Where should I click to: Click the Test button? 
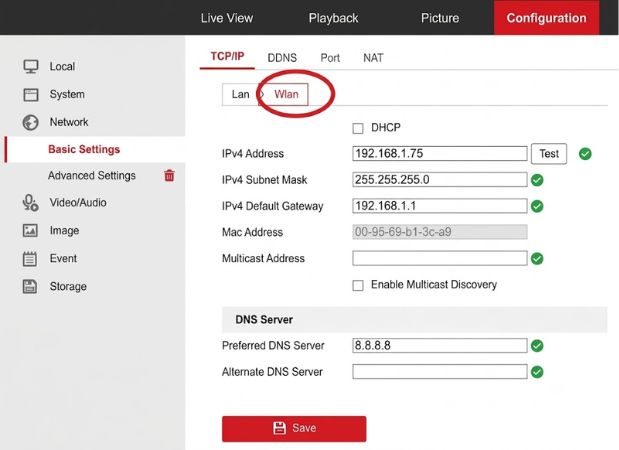549,154
